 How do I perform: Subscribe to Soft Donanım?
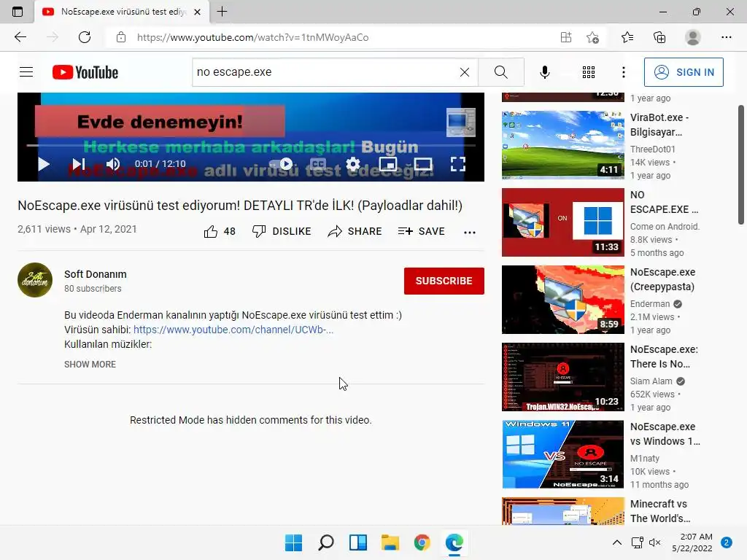click(444, 281)
